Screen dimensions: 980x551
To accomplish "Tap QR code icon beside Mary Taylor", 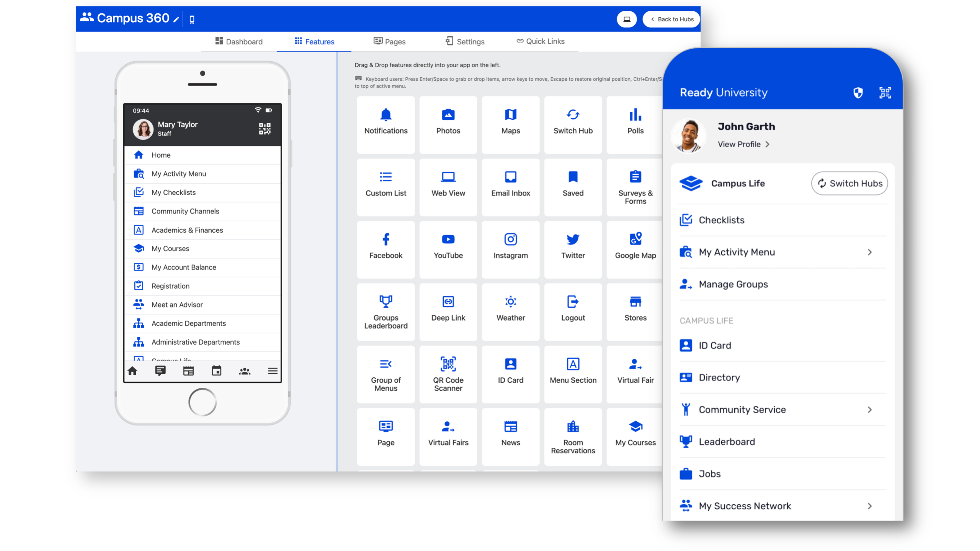I will point(265,129).
